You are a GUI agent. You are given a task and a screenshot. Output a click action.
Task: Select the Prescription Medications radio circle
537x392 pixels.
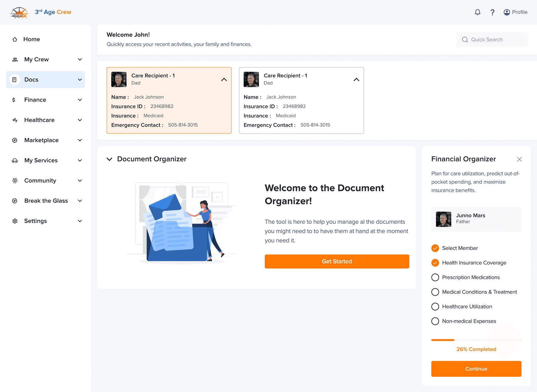coord(435,277)
